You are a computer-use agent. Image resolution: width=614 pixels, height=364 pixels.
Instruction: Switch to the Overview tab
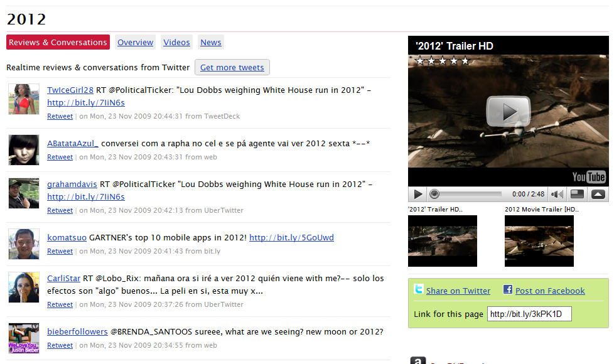(x=136, y=42)
